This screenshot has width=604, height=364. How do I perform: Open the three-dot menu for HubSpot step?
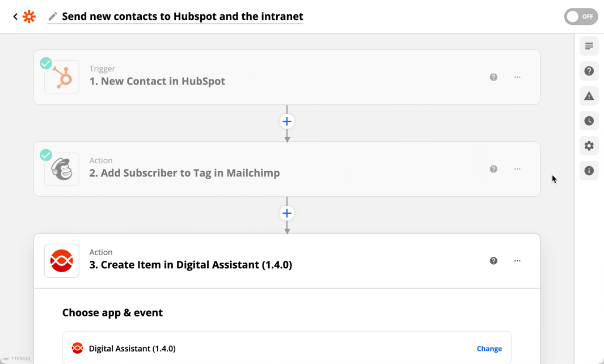(517, 78)
